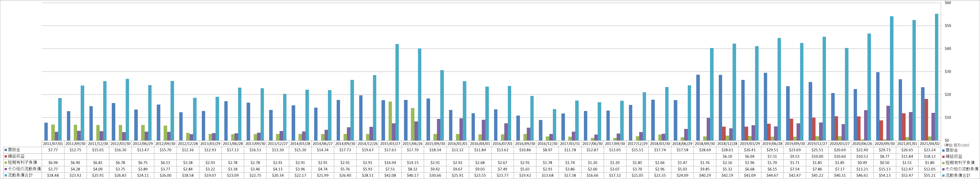Screen dimensions: 980x179
Task: Select the $18.48 total cell for 2011/07/01
Action: (x=53, y=175)
